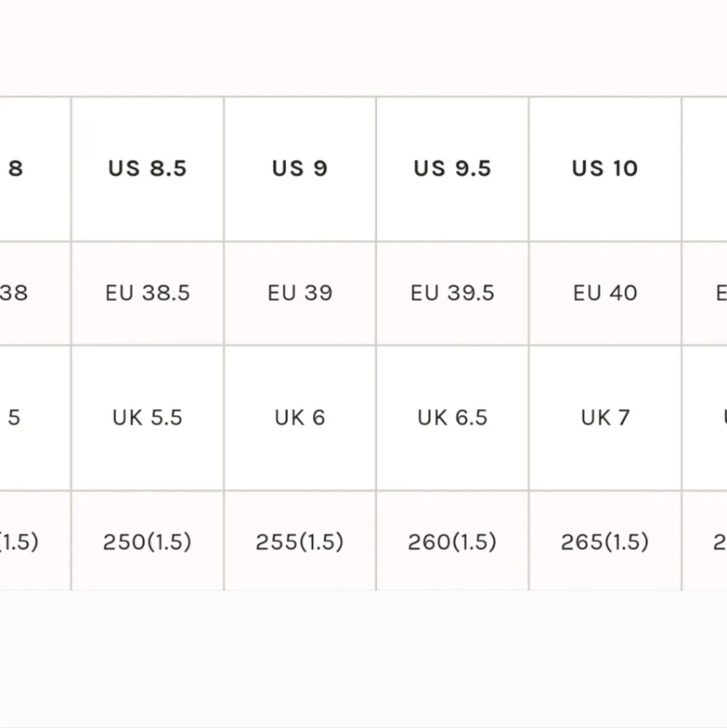Click the 250(1.5) measurement cell
Screen dimensions: 727x728
pyautogui.click(x=148, y=542)
